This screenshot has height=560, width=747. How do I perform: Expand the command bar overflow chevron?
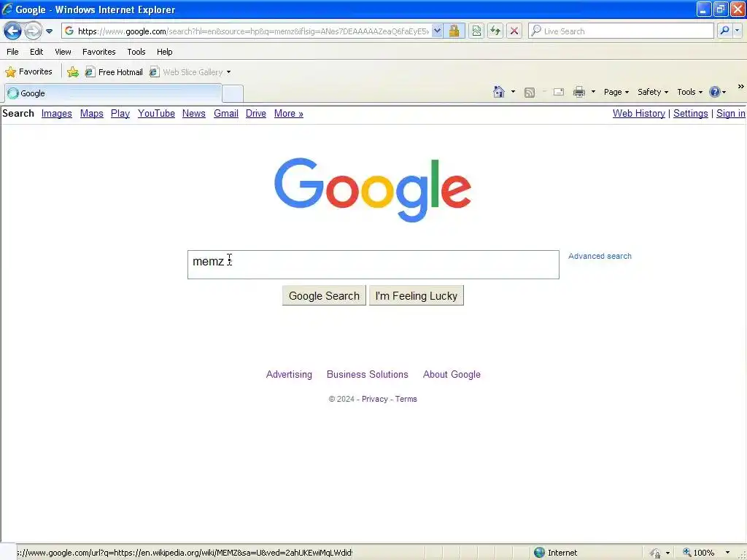740,87
